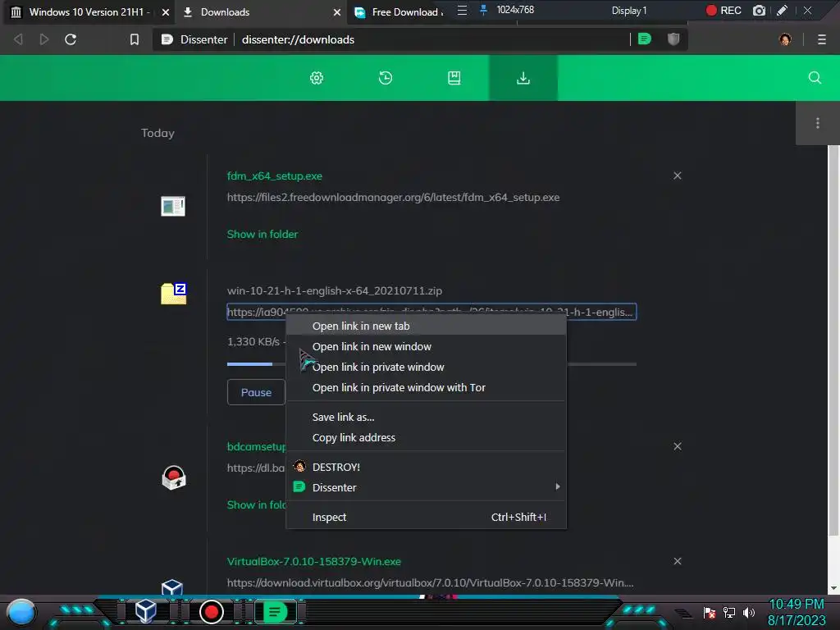
Task: Close the Windows 10 Version 21H1 tab
Action: pyautogui.click(x=166, y=12)
